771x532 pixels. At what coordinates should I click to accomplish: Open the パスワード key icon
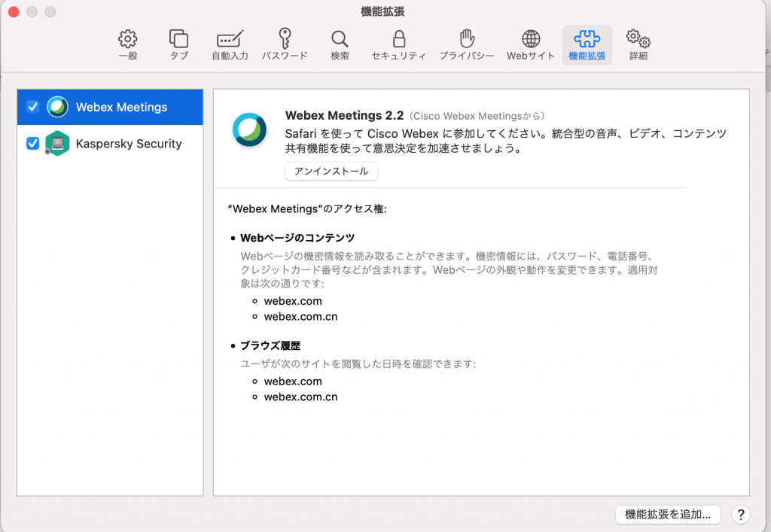[285, 38]
